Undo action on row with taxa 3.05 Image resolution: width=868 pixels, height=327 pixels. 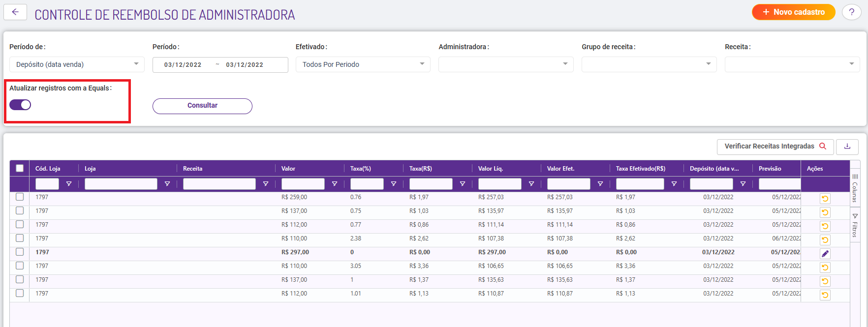pyautogui.click(x=825, y=268)
